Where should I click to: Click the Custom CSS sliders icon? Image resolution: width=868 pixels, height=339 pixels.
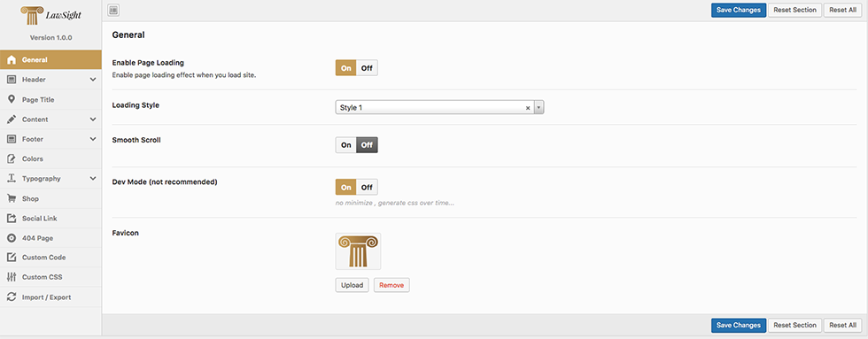click(x=11, y=278)
